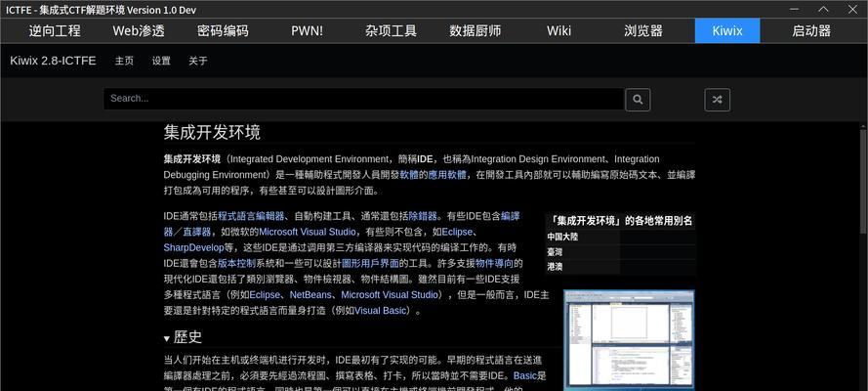Click the 港澳 table cell
Viewport: 868px width, 391px height.
[x=582, y=267]
